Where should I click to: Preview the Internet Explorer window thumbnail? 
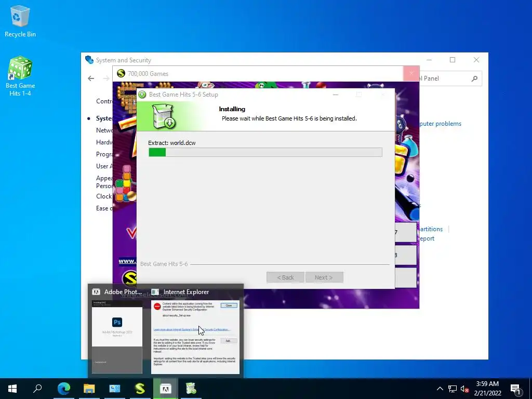195,337
